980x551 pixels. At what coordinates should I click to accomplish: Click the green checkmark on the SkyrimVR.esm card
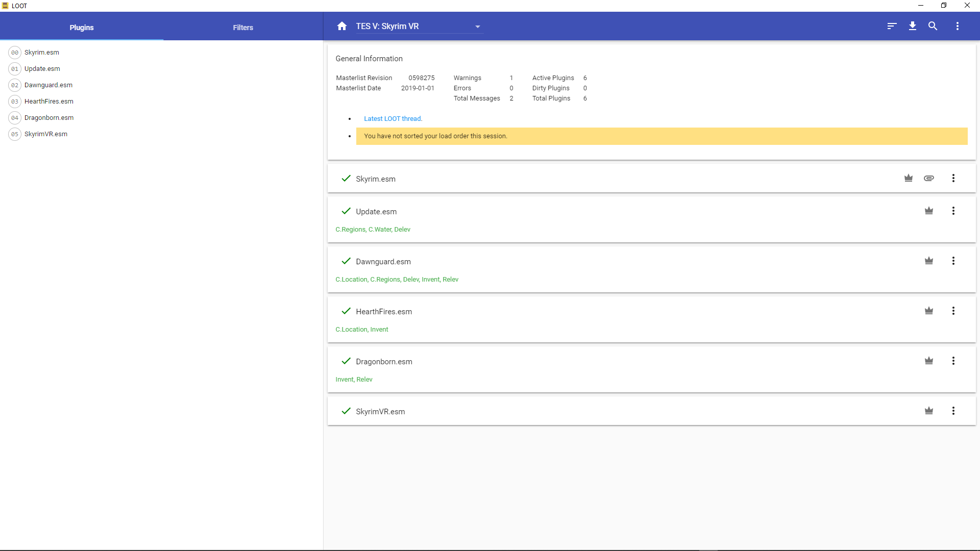click(x=346, y=411)
